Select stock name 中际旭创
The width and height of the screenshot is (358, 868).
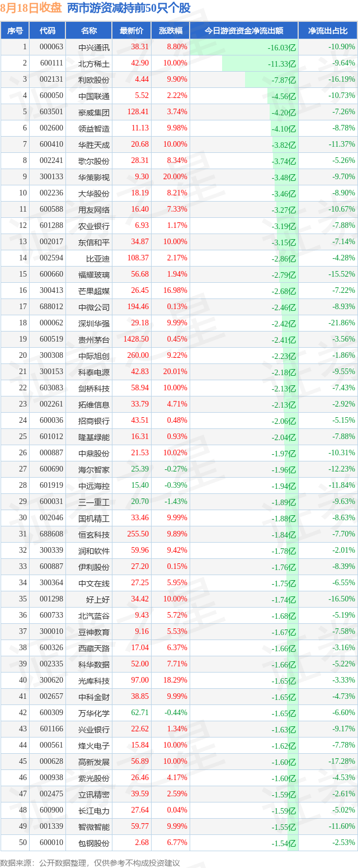(94, 356)
